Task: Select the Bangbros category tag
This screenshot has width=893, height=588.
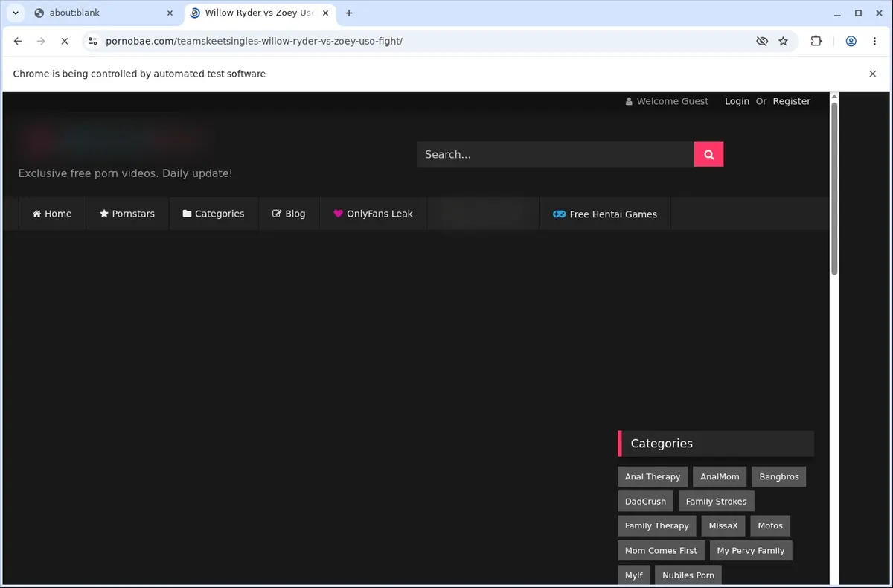Action: tap(778, 476)
